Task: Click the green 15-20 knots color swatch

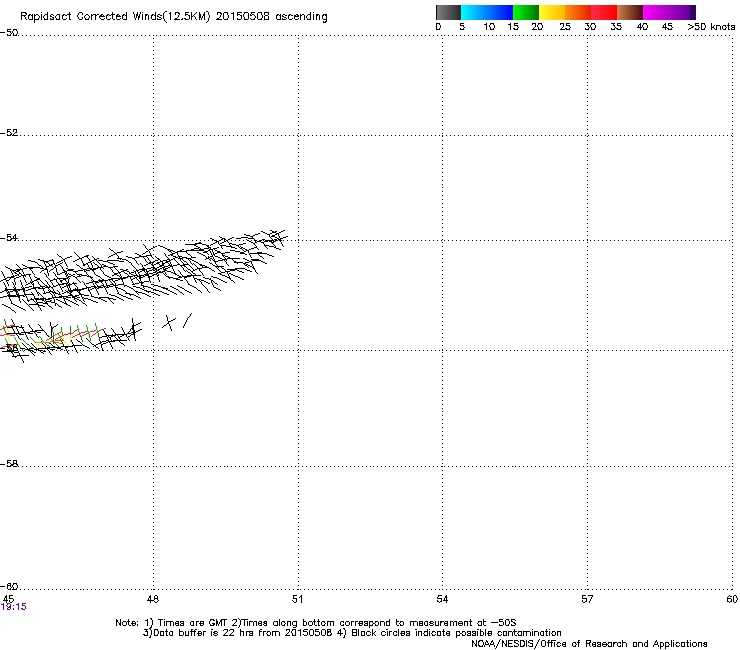Action: coord(526,12)
